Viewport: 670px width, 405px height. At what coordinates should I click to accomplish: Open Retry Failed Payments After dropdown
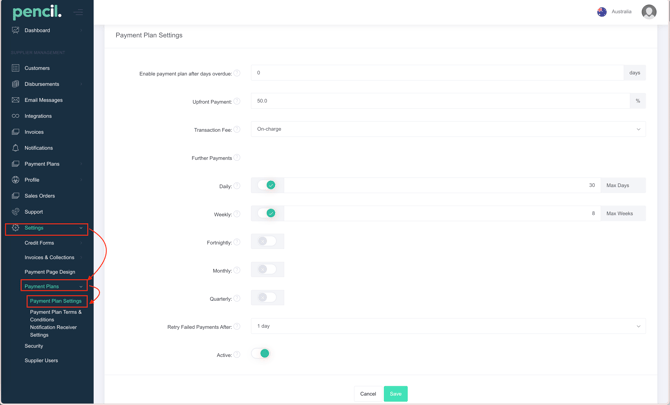[447, 326]
